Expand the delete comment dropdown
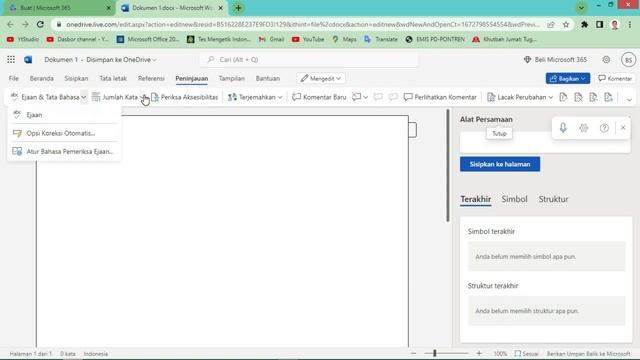This screenshot has width=640, height=360. [x=366, y=97]
